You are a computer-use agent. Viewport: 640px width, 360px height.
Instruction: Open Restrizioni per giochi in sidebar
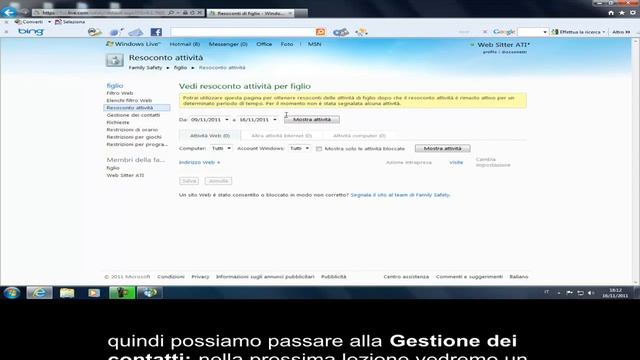[x=134, y=137]
